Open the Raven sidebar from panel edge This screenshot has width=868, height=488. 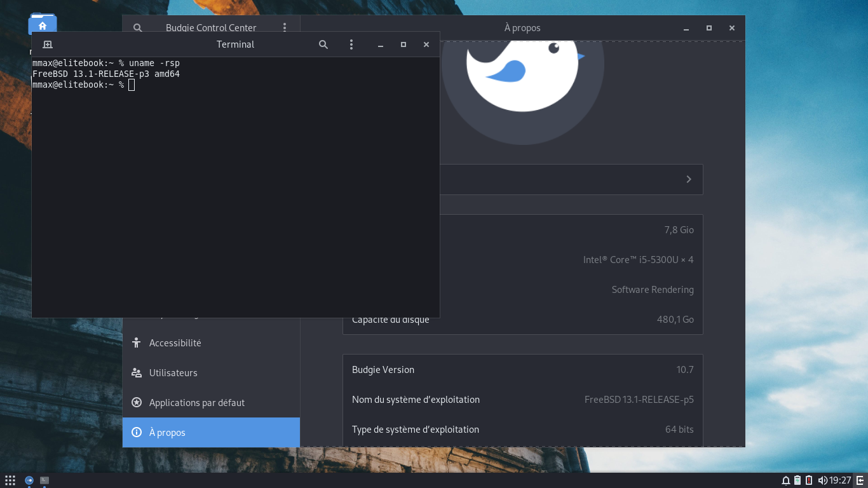(860, 480)
